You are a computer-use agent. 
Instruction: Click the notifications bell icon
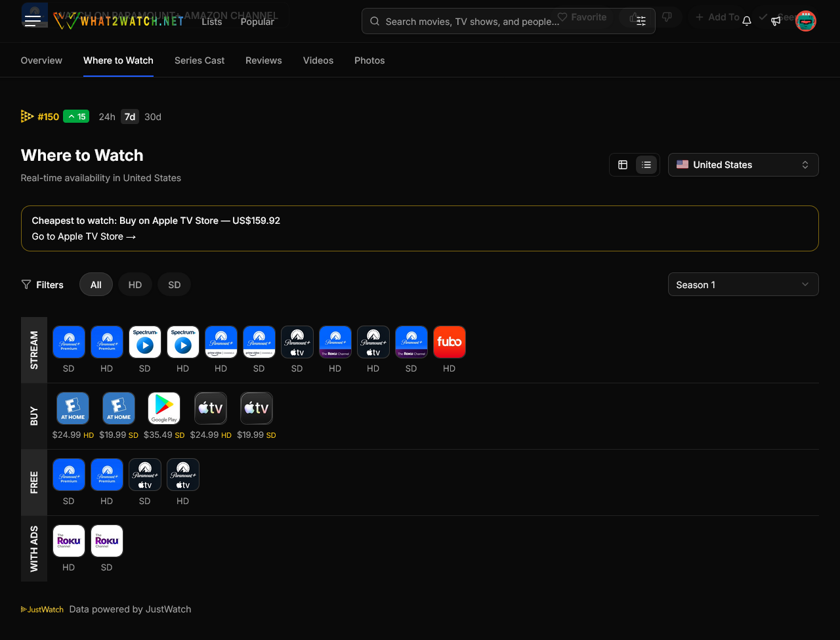(747, 21)
